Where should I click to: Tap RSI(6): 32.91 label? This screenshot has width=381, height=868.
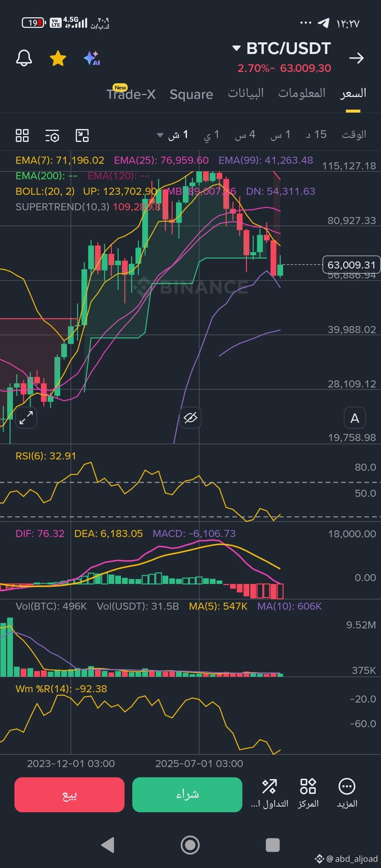click(x=46, y=456)
